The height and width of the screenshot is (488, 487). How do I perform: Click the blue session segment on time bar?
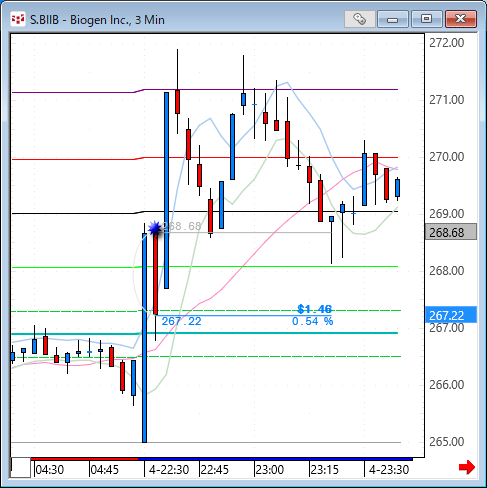click(275, 459)
